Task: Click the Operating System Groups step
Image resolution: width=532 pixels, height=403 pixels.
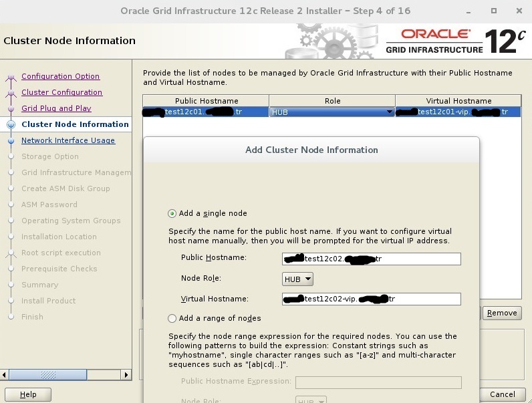Action: [71, 221]
